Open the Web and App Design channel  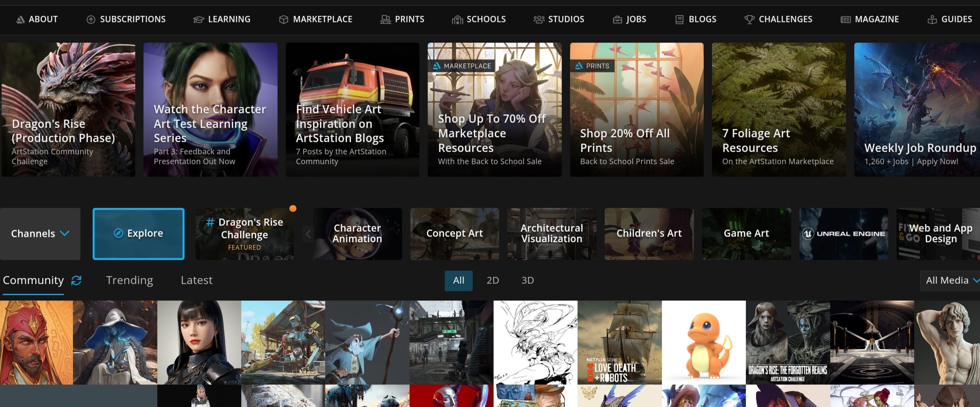tap(938, 233)
